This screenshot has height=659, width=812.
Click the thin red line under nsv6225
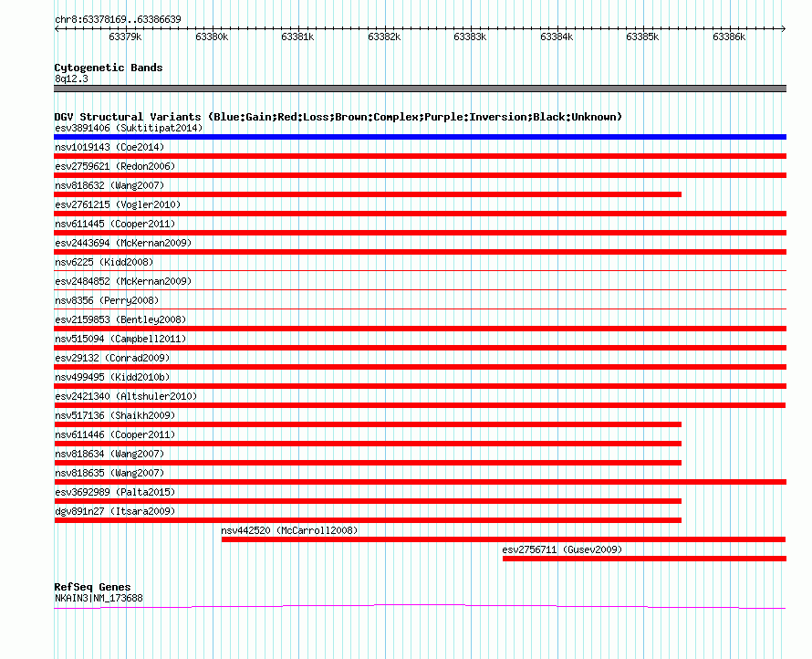tap(420, 270)
